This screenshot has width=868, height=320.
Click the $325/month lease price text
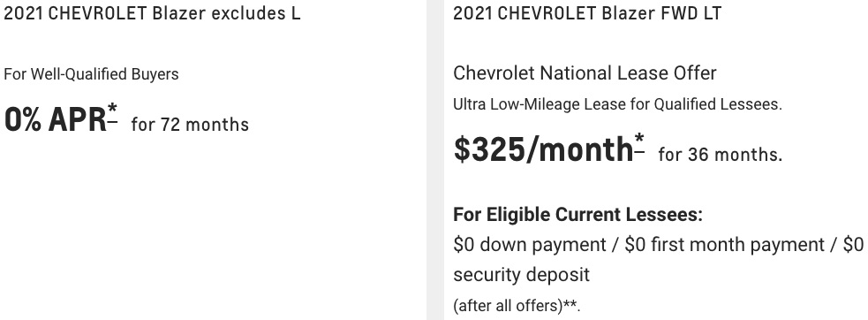tap(542, 149)
